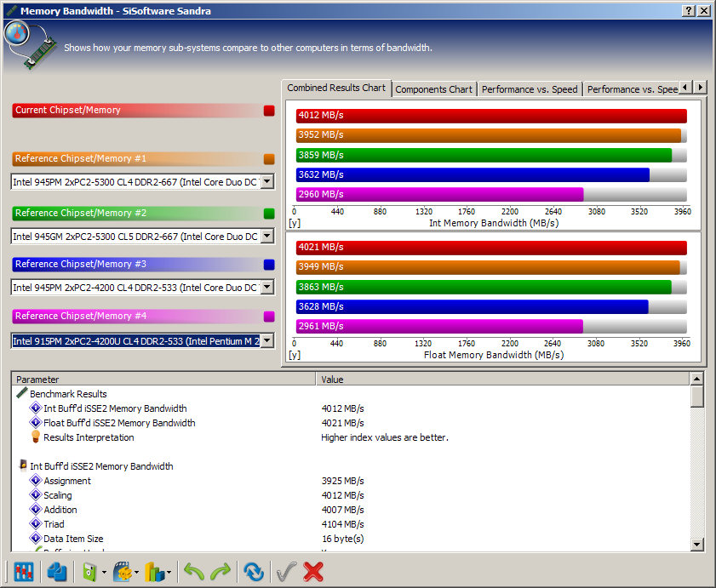This screenshot has height=588, width=716.
Task: Click the blue Reference #3 color swatch
Action: click(x=269, y=265)
